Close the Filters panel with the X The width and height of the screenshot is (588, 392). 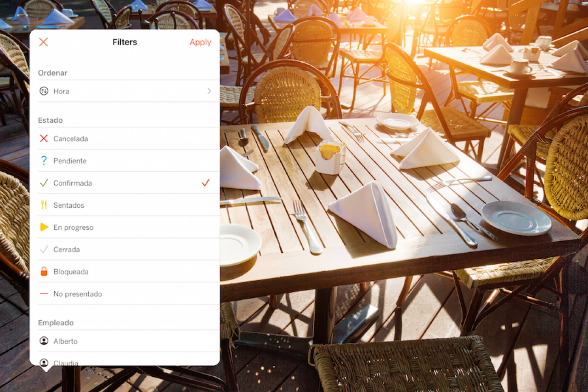point(43,42)
